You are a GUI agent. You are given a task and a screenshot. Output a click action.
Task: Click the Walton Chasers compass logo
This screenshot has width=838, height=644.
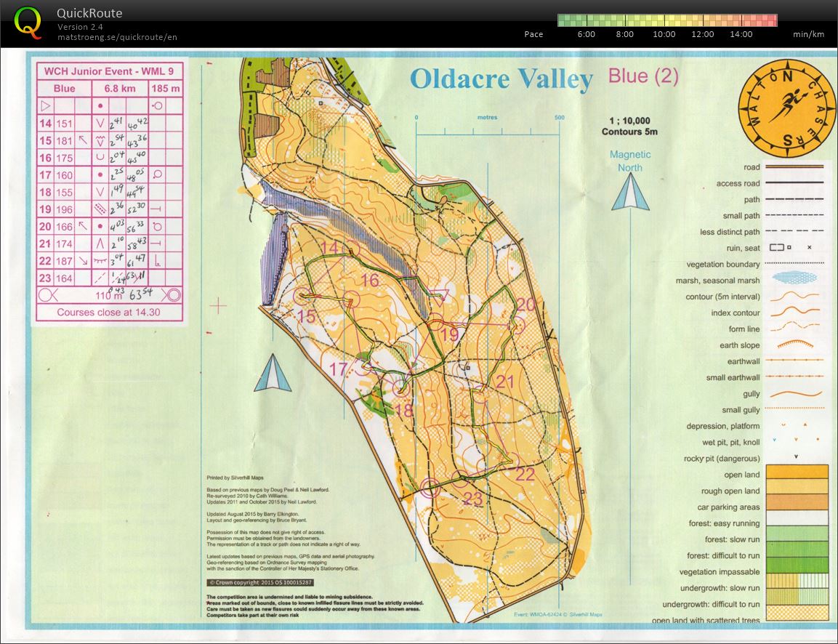coord(786,108)
